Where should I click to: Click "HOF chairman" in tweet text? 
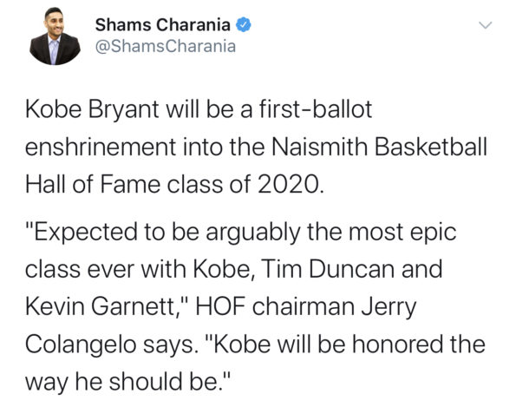275,307
